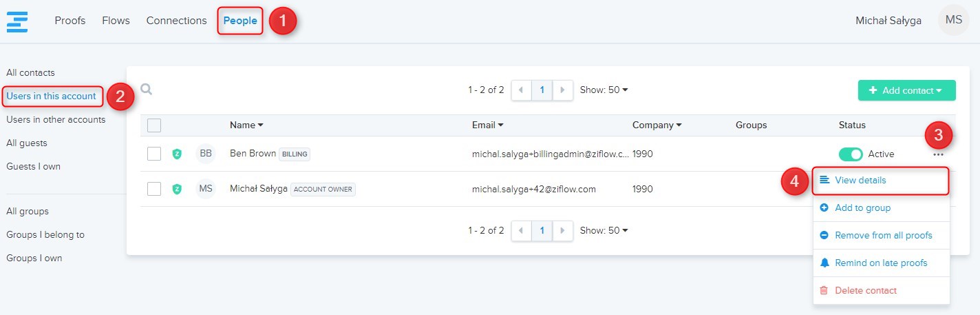Sort by the Name column dropdown
Image resolution: width=980 pixels, height=315 pixels.
(246, 125)
